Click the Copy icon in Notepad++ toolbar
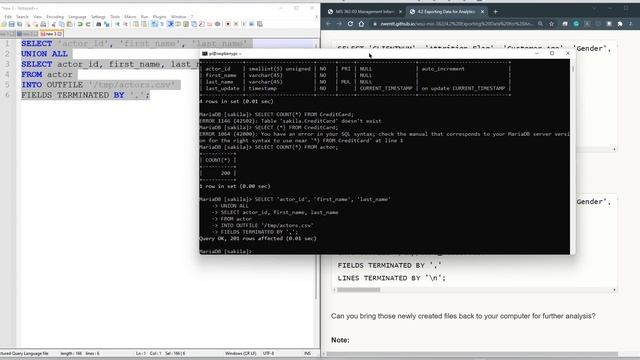Image resolution: width=640 pixels, height=360 pixels. point(62,24)
